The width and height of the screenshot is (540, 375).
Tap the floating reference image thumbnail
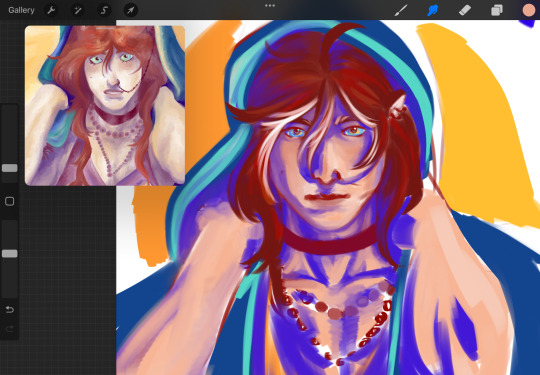click(105, 105)
